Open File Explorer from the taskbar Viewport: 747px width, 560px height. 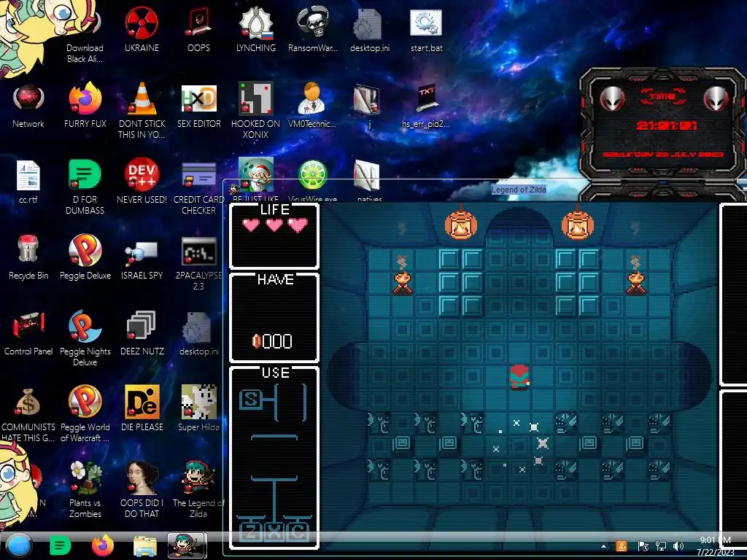click(x=145, y=545)
